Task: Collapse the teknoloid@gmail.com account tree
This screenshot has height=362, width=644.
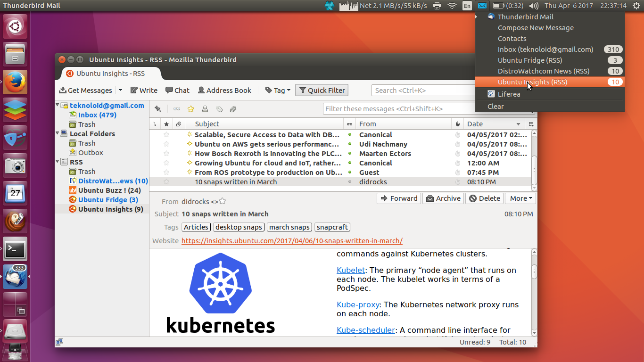Action: pyautogui.click(x=58, y=105)
